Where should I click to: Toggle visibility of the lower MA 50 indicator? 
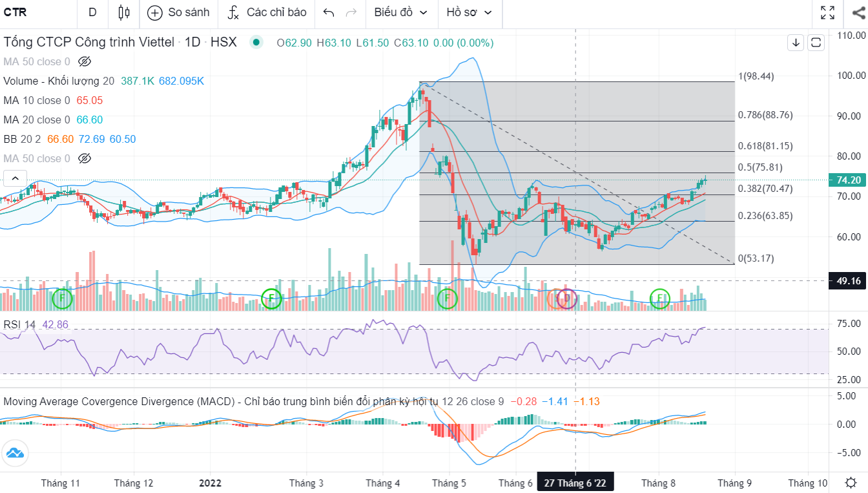point(84,159)
